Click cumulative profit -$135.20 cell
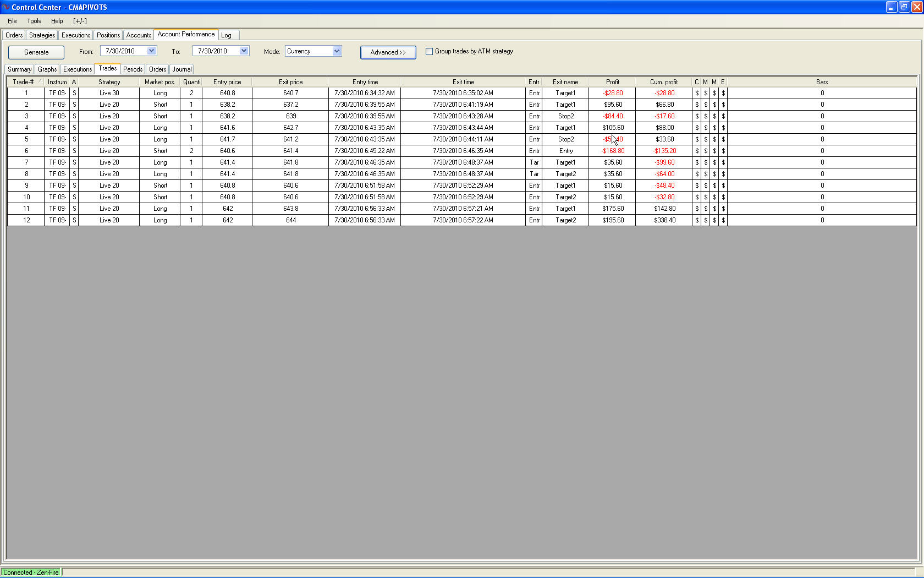The height and width of the screenshot is (578, 924). point(664,151)
